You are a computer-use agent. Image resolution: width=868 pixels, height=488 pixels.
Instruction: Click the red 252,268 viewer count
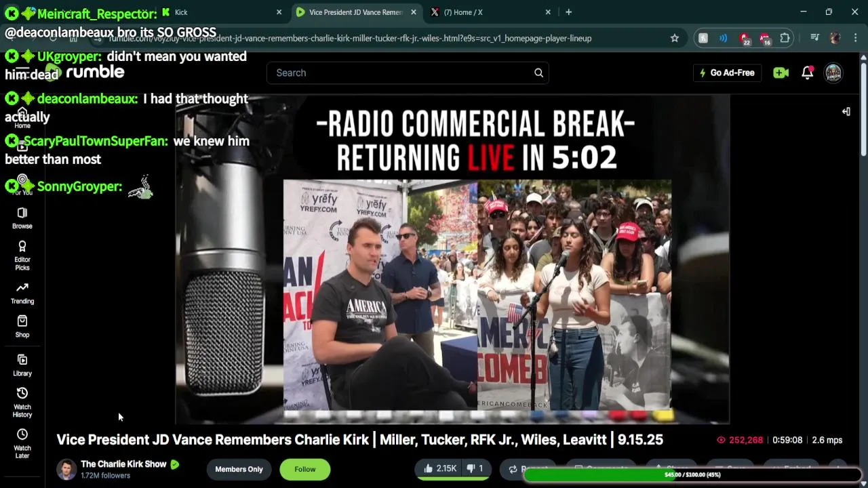point(740,440)
